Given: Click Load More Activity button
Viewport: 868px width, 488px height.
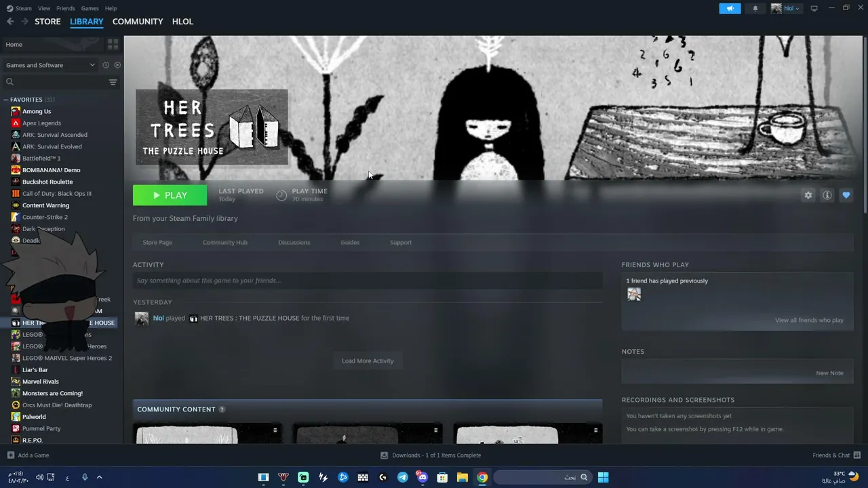Looking at the screenshot, I should (x=368, y=361).
